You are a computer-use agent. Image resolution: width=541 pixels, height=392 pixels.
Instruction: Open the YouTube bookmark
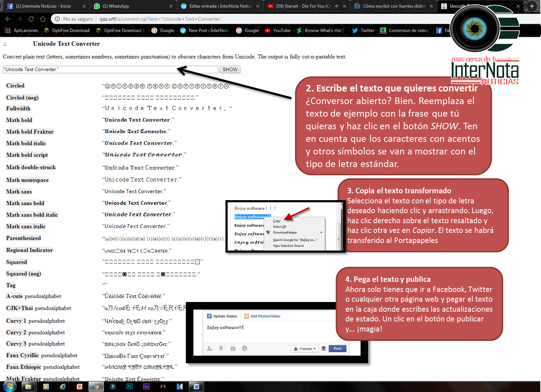click(278, 31)
